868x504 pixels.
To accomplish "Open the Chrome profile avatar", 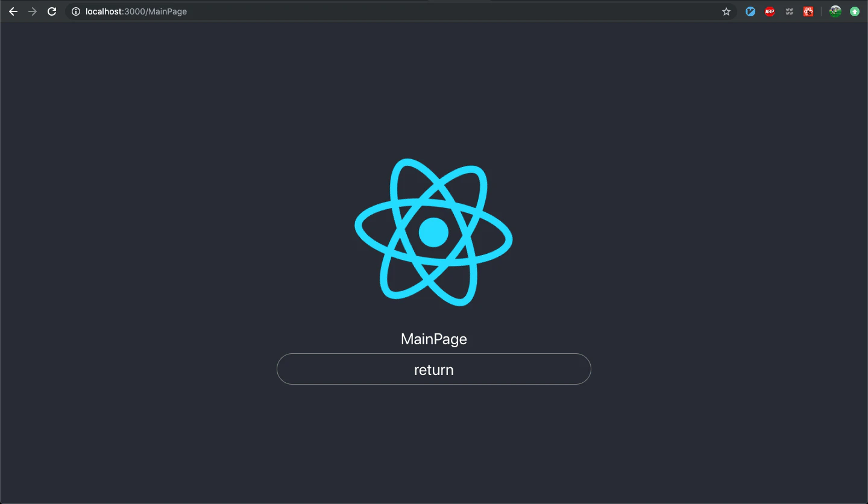I will pyautogui.click(x=835, y=11).
